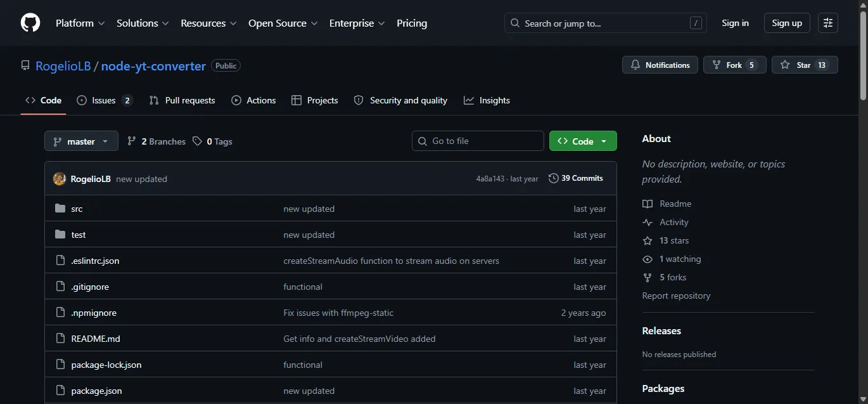Open the src folder icon
The height and width of the screenshot is (404, 868).
tap(60, 209)
